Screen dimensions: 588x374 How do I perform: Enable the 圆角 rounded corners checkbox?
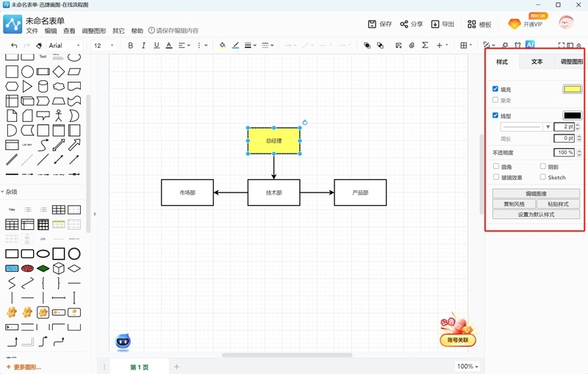(x=496, y=166)
